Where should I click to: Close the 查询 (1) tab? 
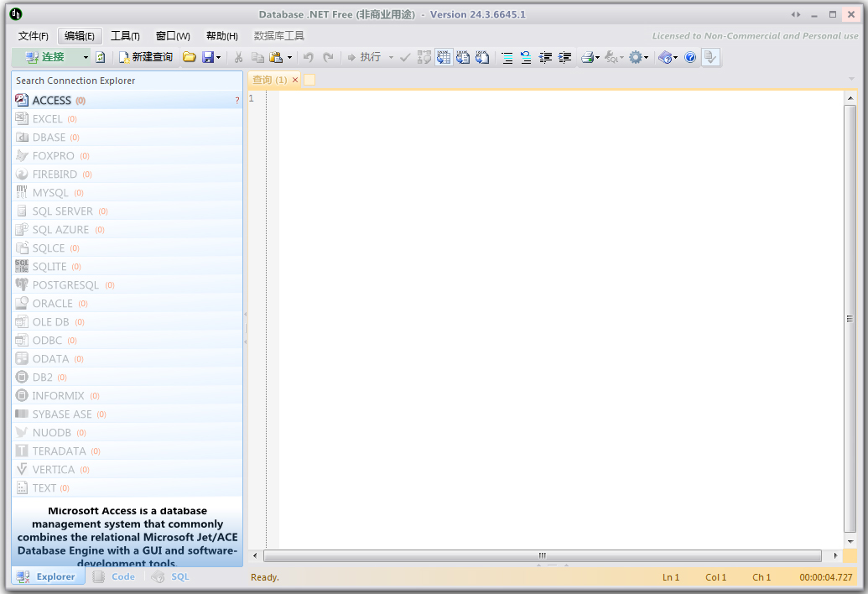pyautogui.click(x=295, y=80)
